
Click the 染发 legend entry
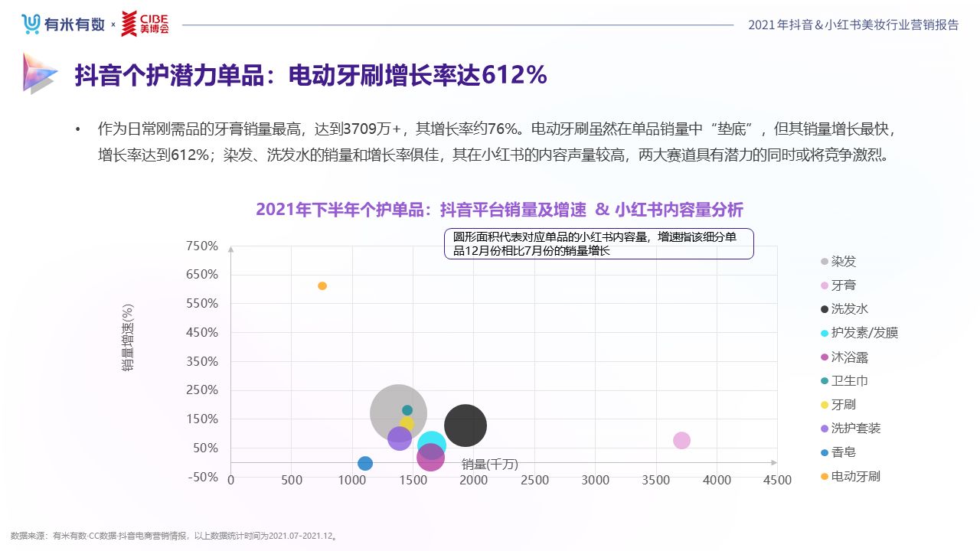(x=843, y=261)
